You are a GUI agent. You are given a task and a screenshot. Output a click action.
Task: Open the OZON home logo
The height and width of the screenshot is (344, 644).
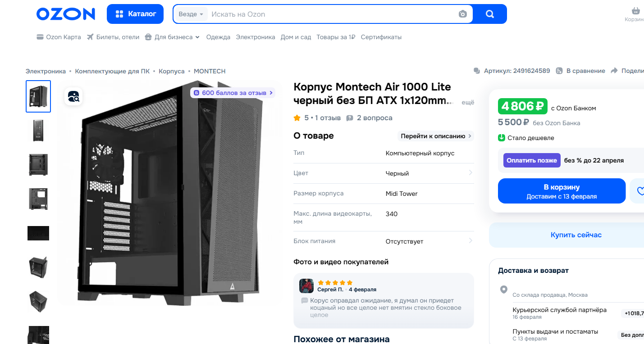pyautogui.click(x=66, y=14)
